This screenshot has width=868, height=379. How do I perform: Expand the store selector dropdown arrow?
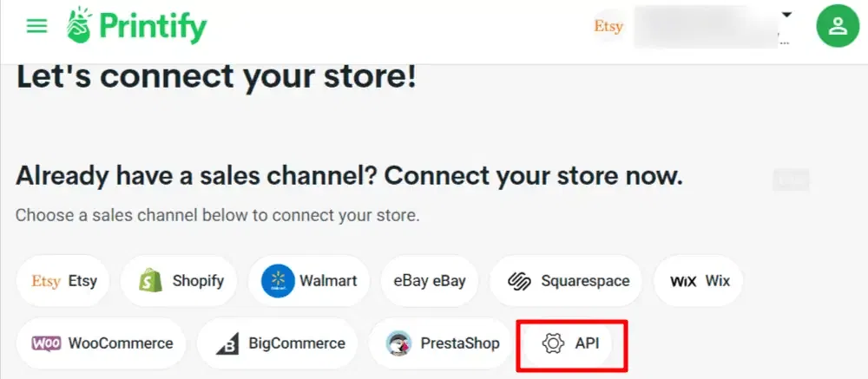(x=787, y=15)
